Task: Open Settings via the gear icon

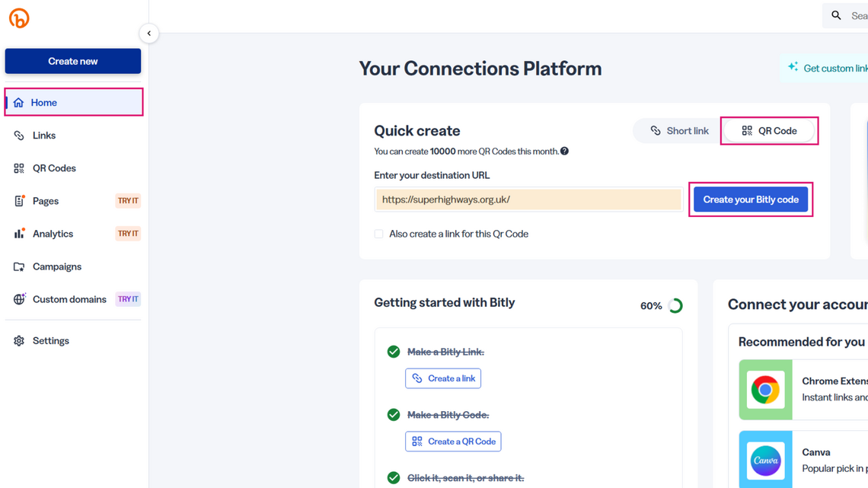Action: click(x=19, y=341)
